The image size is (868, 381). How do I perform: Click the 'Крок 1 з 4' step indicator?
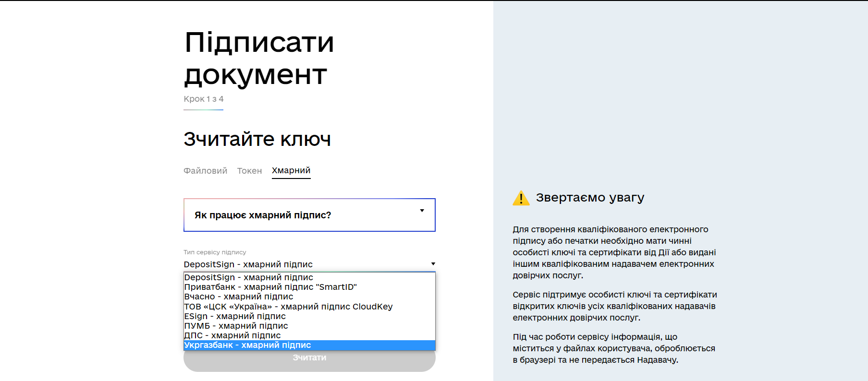click(x=204, y=99)
